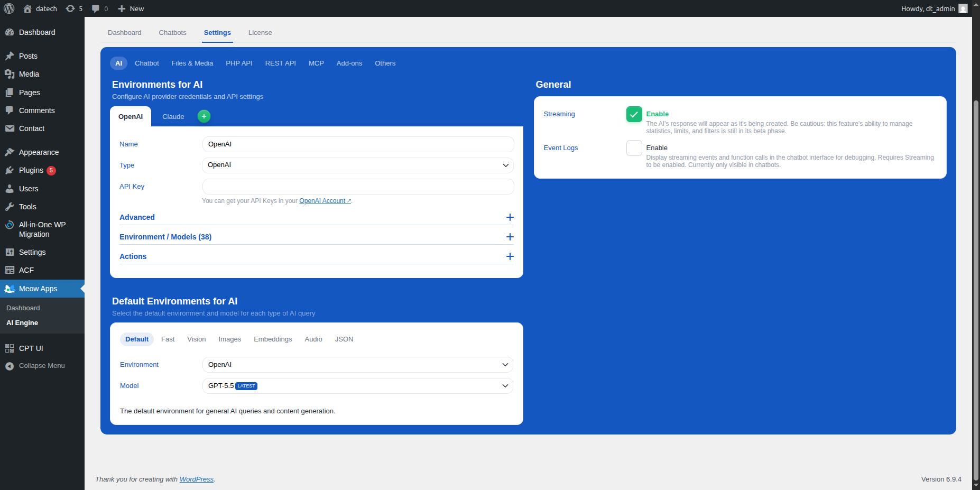Image resolution: width=980 pixels, height=490 pixels.
Task: Click the Tools wrench icon
Action: [x=10, y=207]
